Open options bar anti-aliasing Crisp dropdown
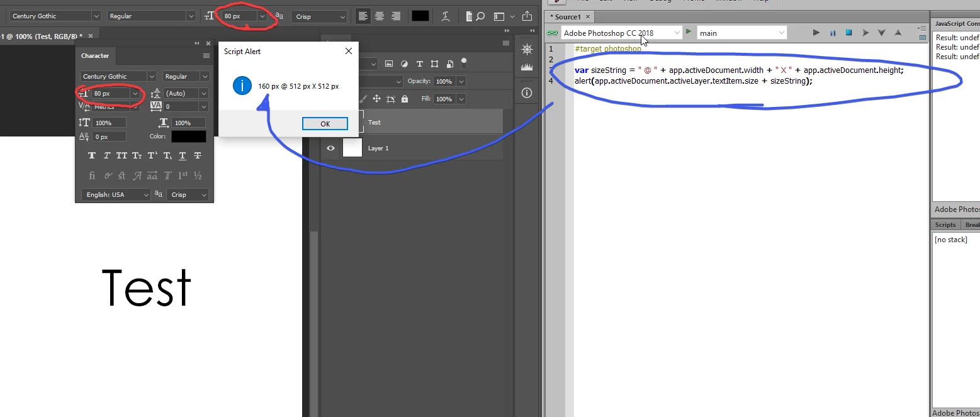 coord(342,16)
